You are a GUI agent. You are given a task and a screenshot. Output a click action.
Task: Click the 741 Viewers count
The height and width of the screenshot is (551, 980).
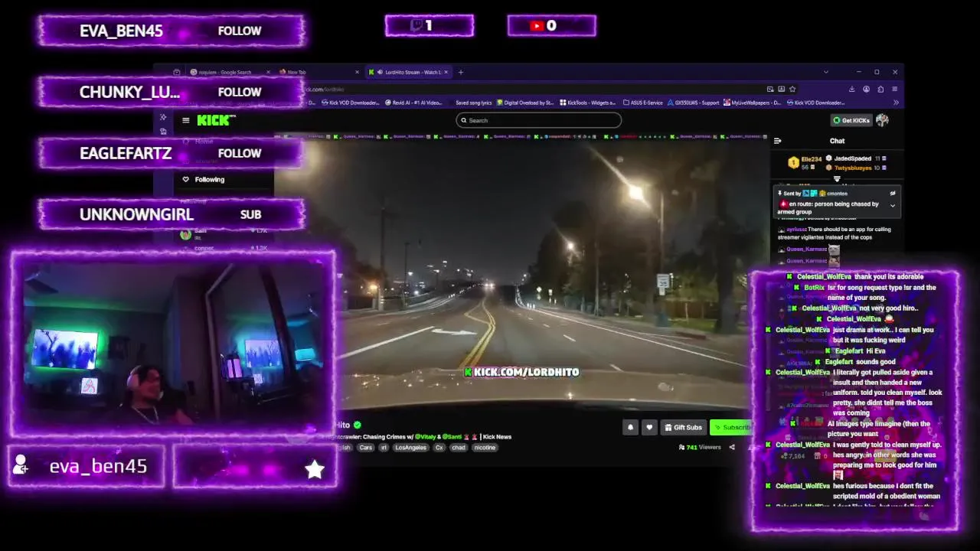(x=700, y=447)
